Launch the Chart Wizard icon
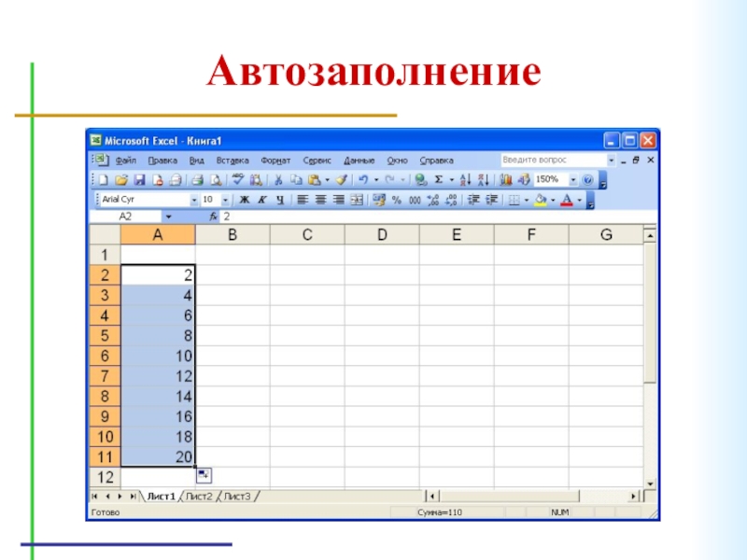The height and width of the screenshot is (560, 747). (505, 180)
